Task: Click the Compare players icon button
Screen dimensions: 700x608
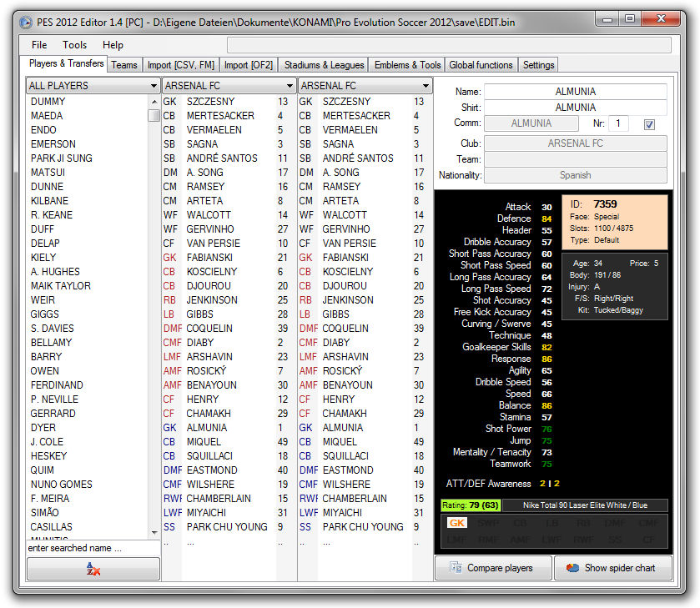Action: 456,568
